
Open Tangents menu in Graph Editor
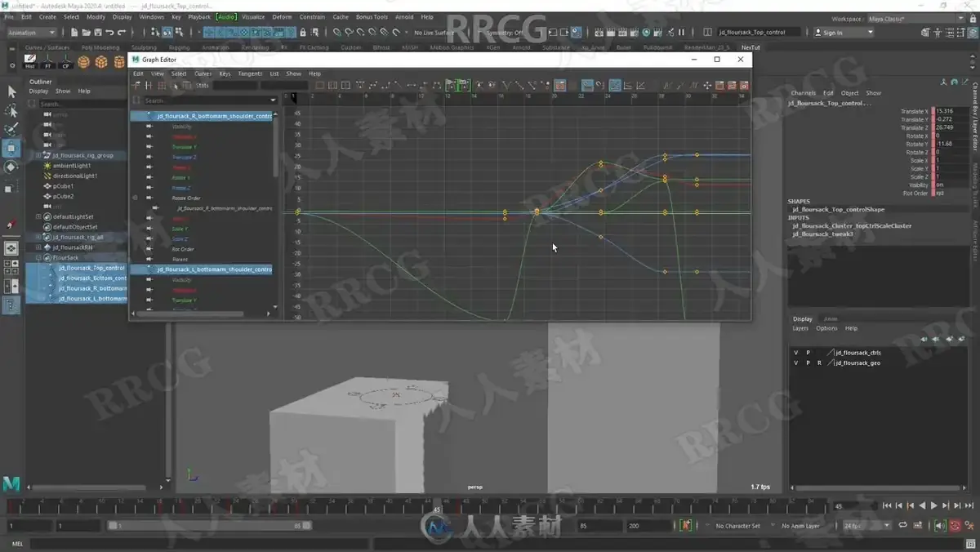pos(250,73)
